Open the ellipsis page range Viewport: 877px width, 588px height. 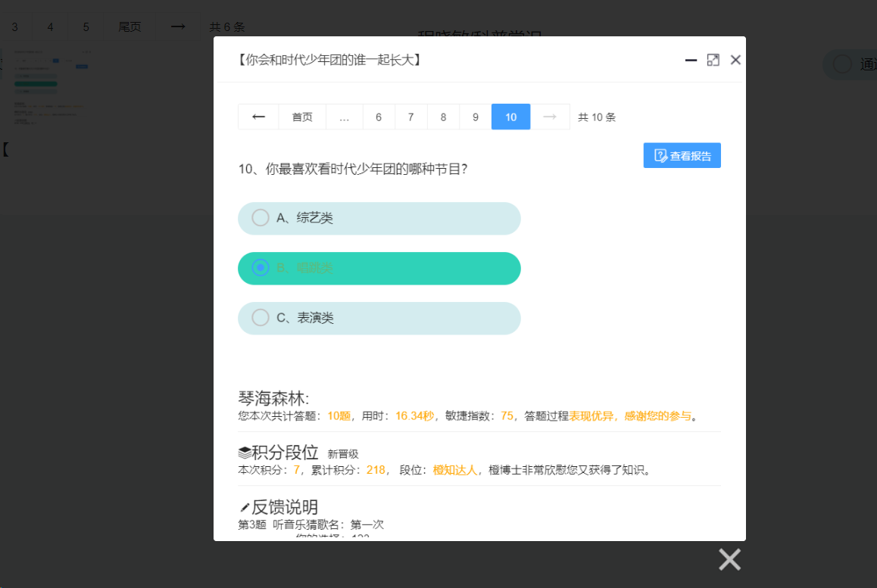344,117
